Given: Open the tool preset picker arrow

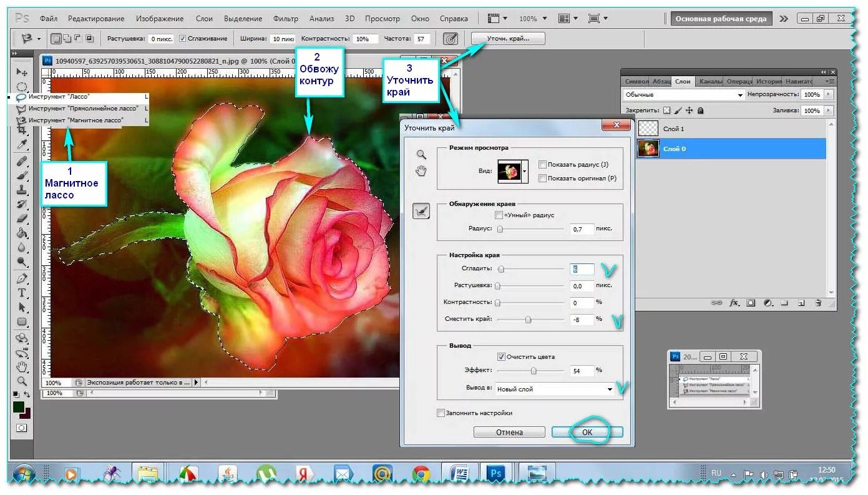Looking at the screenshot, I should [39, 39].
